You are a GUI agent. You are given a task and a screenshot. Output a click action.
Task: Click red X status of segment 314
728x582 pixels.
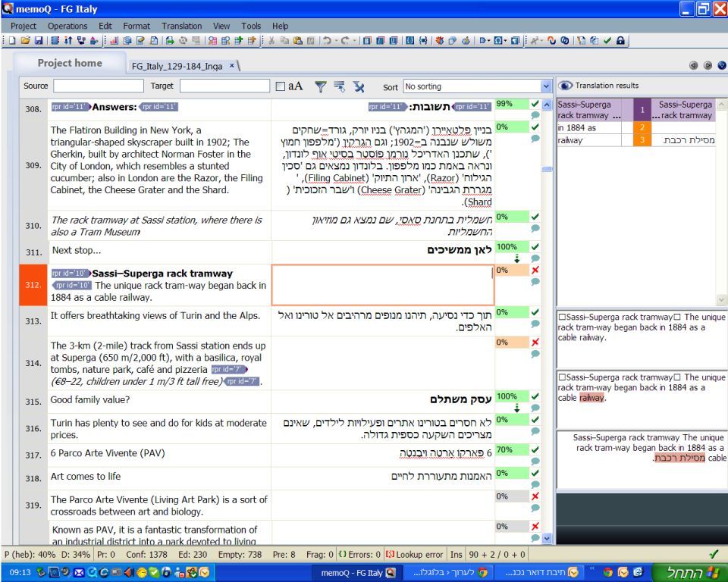tap(535, 343)
